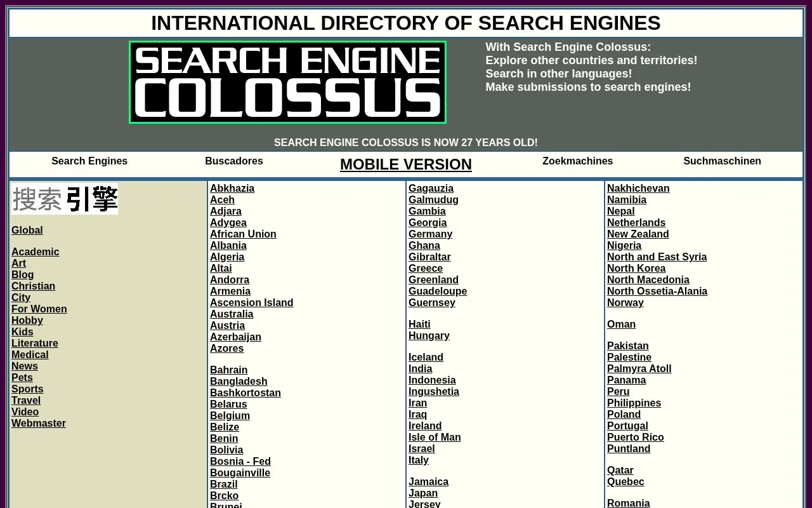The width and height of the screenshot is (812, 508).
Task: Choose the Suchmaschinen language option
Action: pos(722,161)
